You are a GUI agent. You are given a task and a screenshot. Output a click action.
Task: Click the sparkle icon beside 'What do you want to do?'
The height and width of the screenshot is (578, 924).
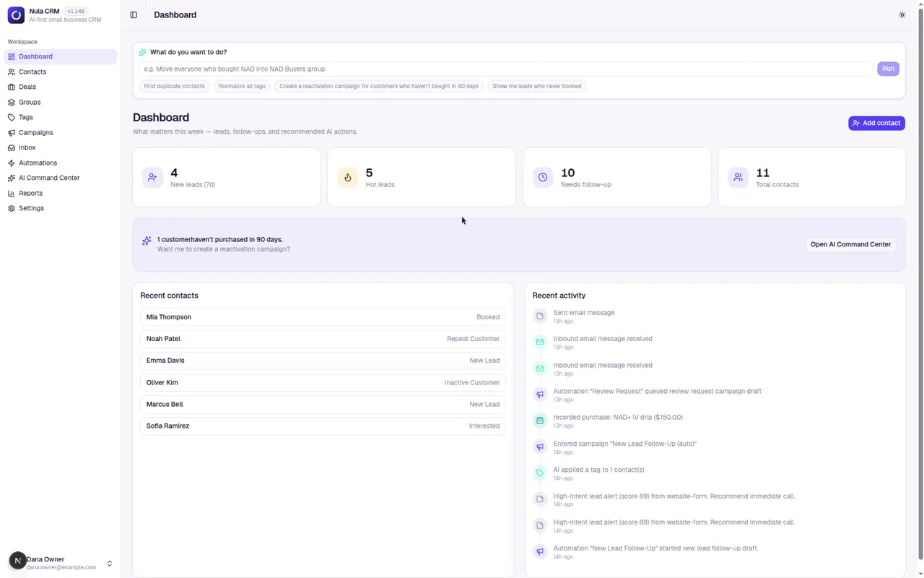pos(142,52)
